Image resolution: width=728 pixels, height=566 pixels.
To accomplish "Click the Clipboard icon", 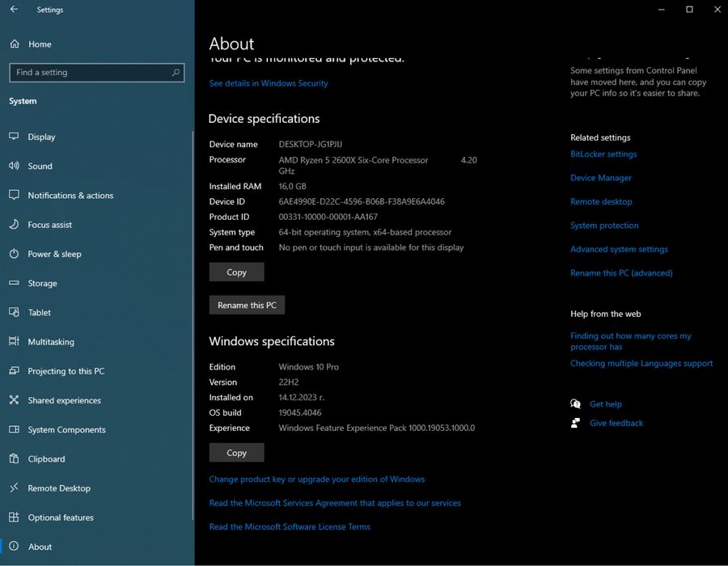I will (14, 458).
